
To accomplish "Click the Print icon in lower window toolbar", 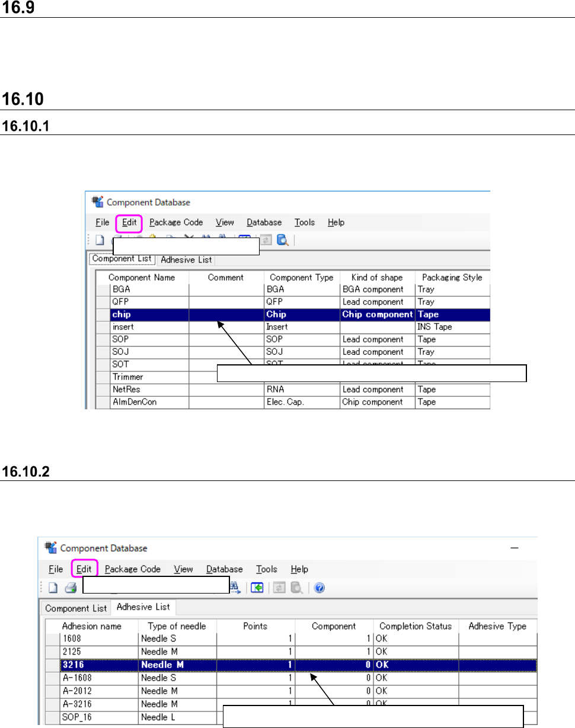I will pos(71,588).
